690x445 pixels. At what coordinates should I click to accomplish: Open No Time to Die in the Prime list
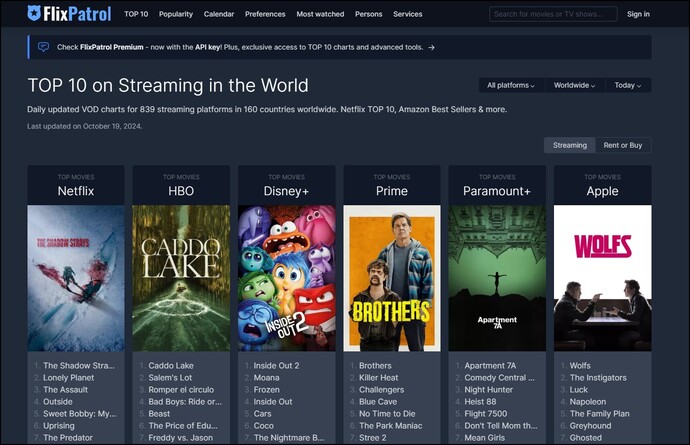point(387,414)
